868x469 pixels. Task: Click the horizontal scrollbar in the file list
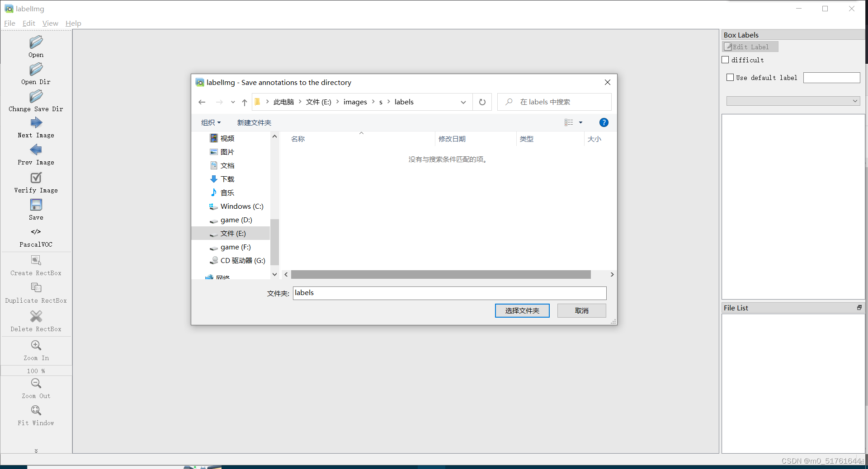click(441, 274)
